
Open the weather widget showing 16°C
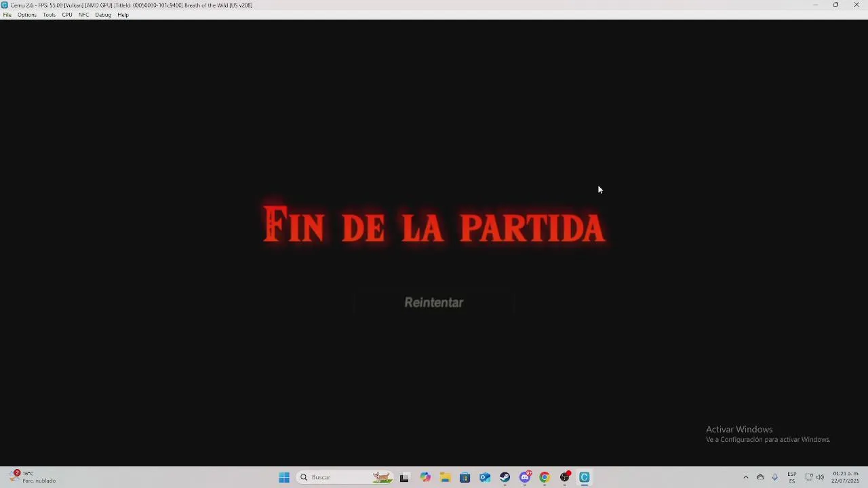click(x=33, y=477)
